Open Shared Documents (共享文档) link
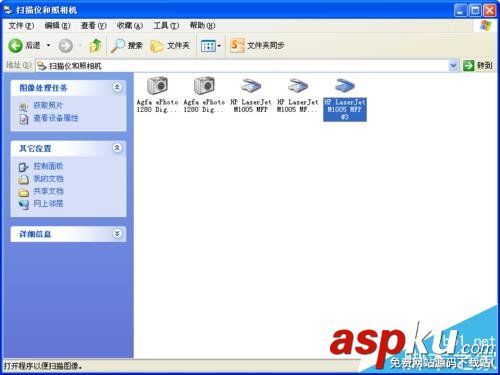 (48, 191)
